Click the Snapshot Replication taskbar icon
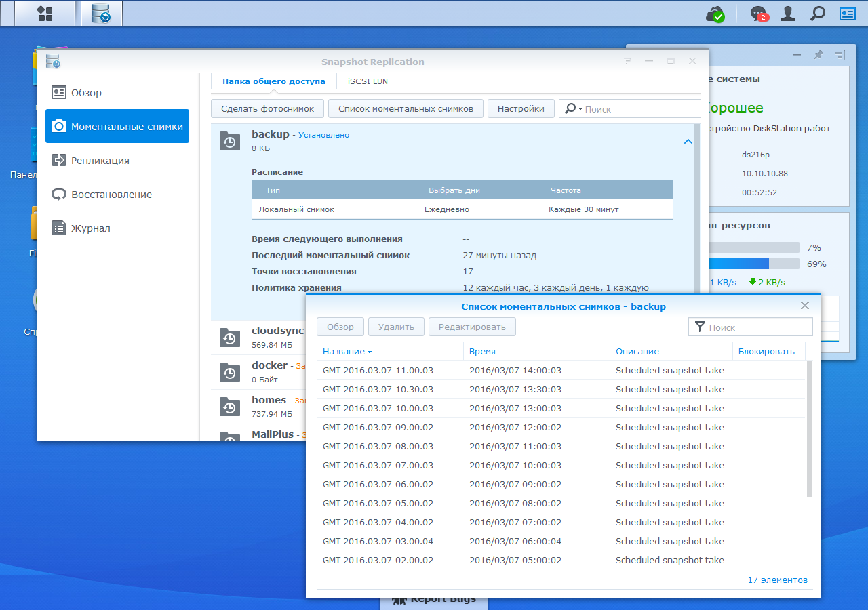 click(101, 14)
